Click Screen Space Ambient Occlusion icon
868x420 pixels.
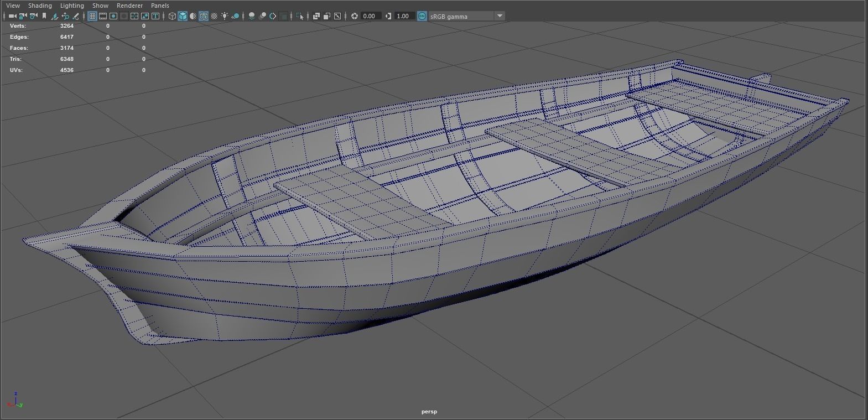coord(251,16)
